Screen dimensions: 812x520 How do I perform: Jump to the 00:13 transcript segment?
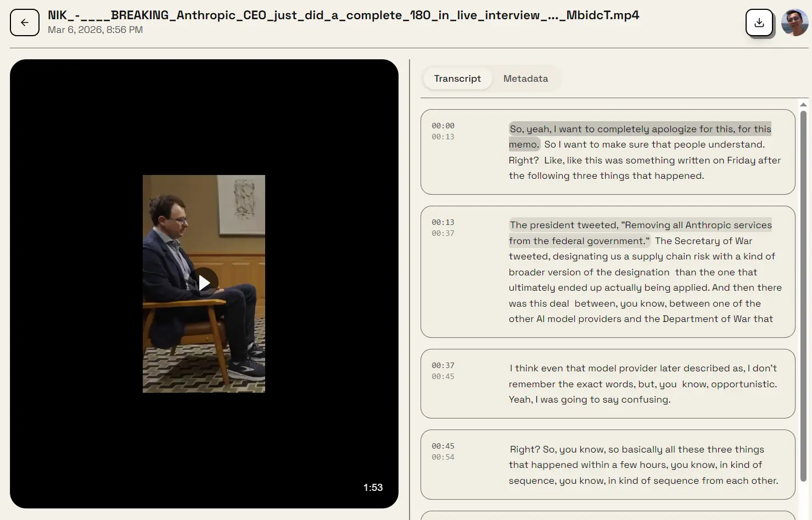tap(607, 272)
